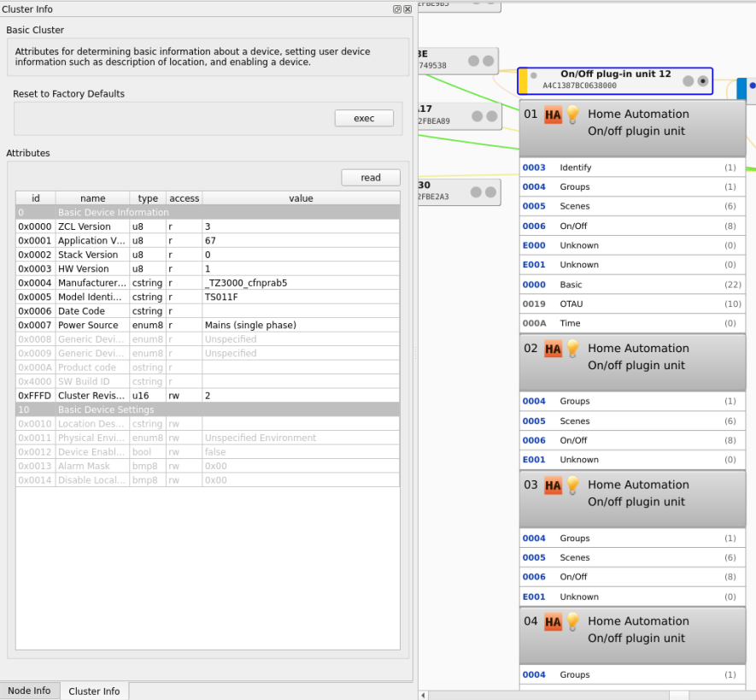Select Unknown cluster E000 on endpoint 01
This screenshot has height=700, width=756.
coord(632,245)
